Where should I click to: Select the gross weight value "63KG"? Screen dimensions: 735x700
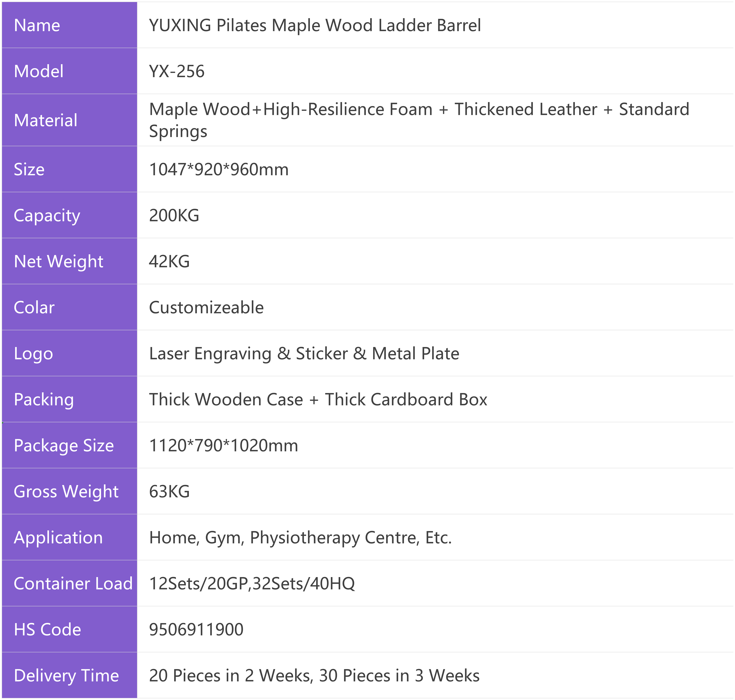coord(169,491)
